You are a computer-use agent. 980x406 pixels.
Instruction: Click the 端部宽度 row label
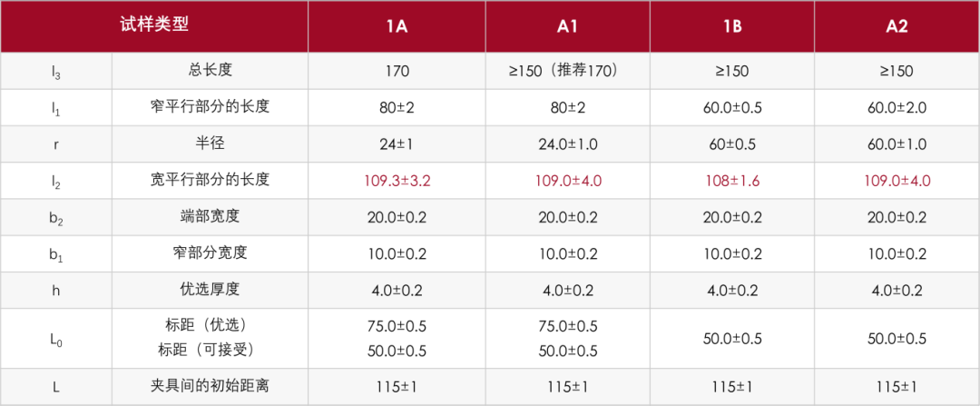[210, 217]
